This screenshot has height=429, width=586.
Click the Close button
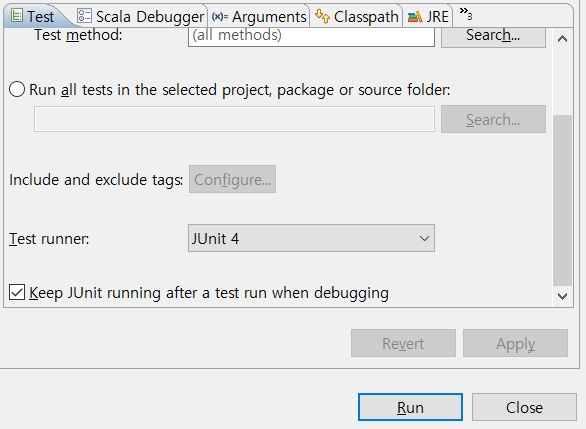pyautogui.click(x=524, y=407)
